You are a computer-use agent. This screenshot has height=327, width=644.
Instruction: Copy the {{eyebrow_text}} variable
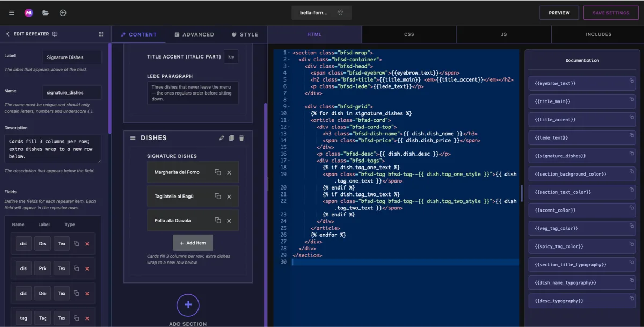coord(632,81)
